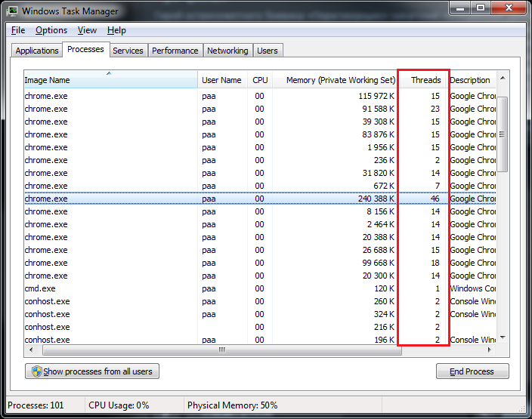The image size is (532, 419).
Task: Open the Help menu
Action: (116, 30)
